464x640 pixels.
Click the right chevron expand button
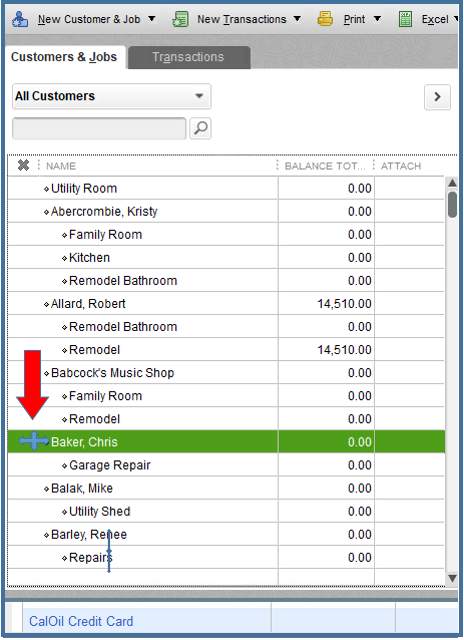point(437,97)
